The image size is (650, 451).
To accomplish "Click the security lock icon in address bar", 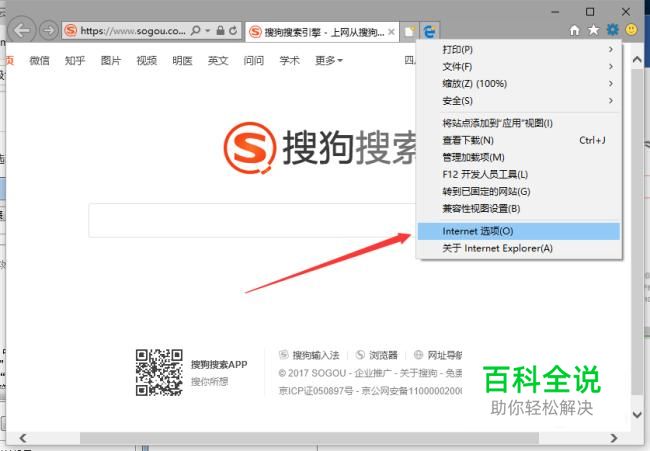I will click(x=221, y=30).
